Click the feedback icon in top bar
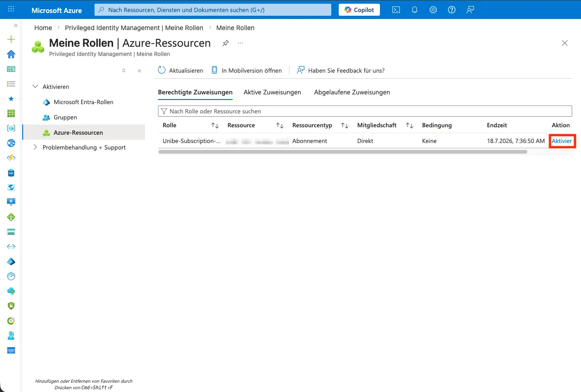Viewport: 581px width, 392px height. (470, 10)
